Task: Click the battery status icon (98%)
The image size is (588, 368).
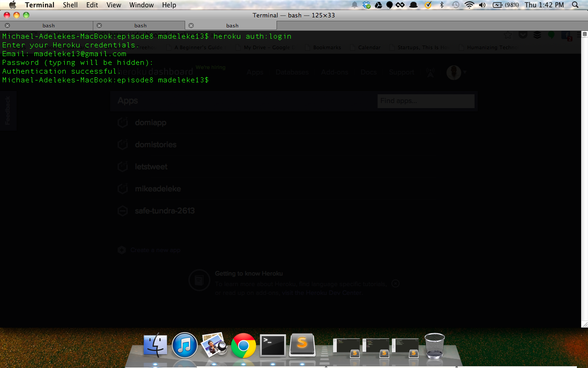Action: (505, 5)
